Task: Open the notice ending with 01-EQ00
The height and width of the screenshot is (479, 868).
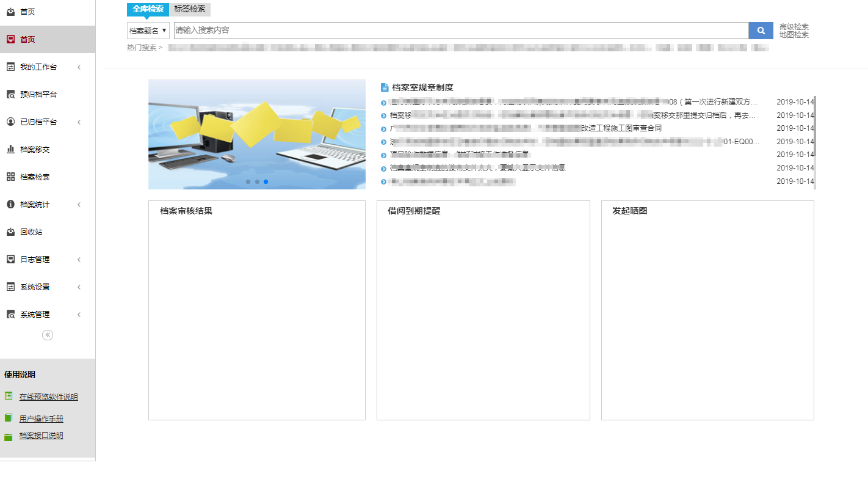Action: [575, 142]
